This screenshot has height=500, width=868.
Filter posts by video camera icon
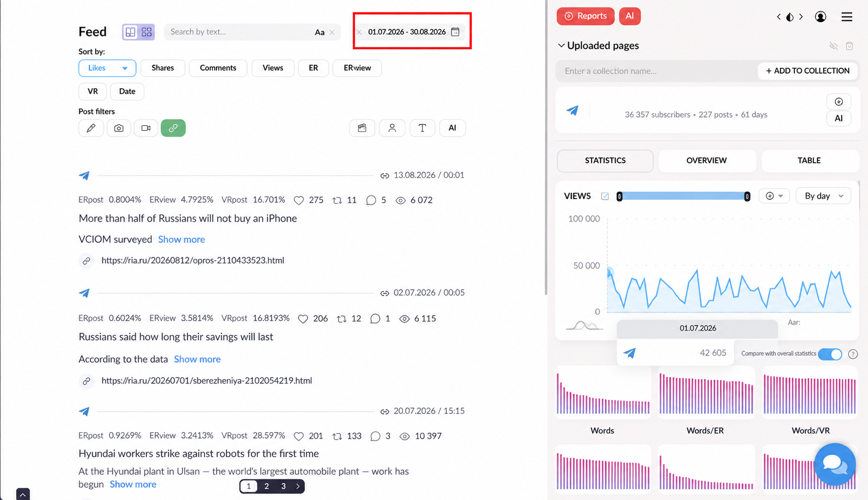(146, 128)
